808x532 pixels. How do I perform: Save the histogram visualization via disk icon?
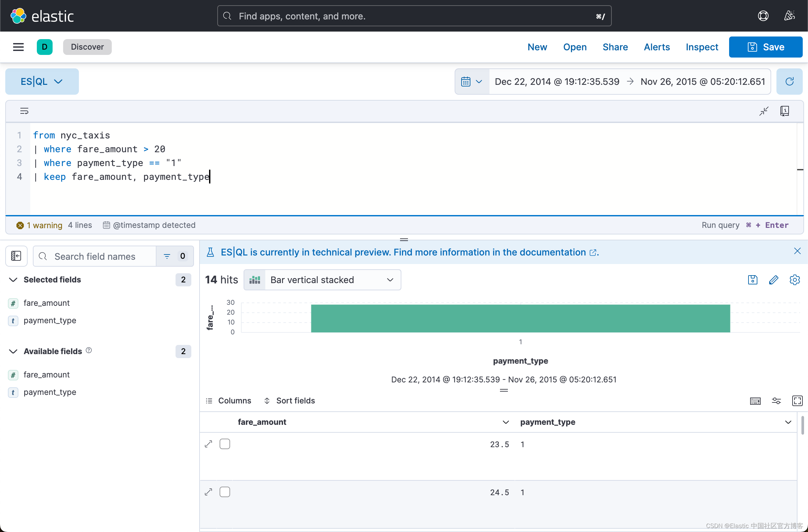[752, 279]
